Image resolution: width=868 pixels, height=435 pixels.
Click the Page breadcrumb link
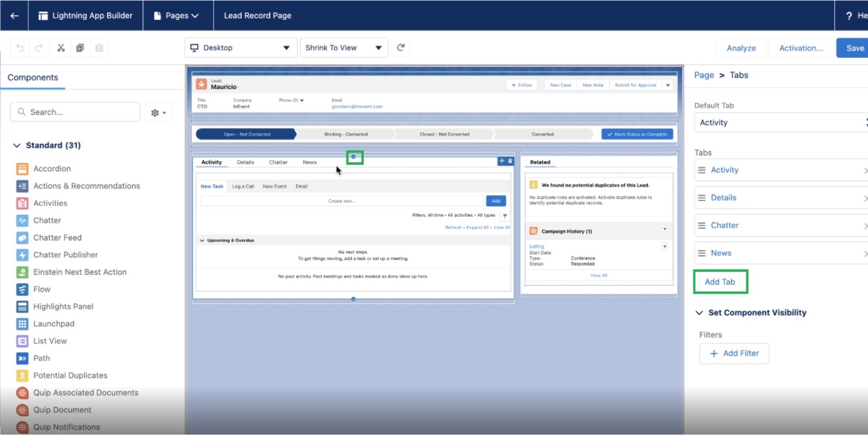click(704, 75)
